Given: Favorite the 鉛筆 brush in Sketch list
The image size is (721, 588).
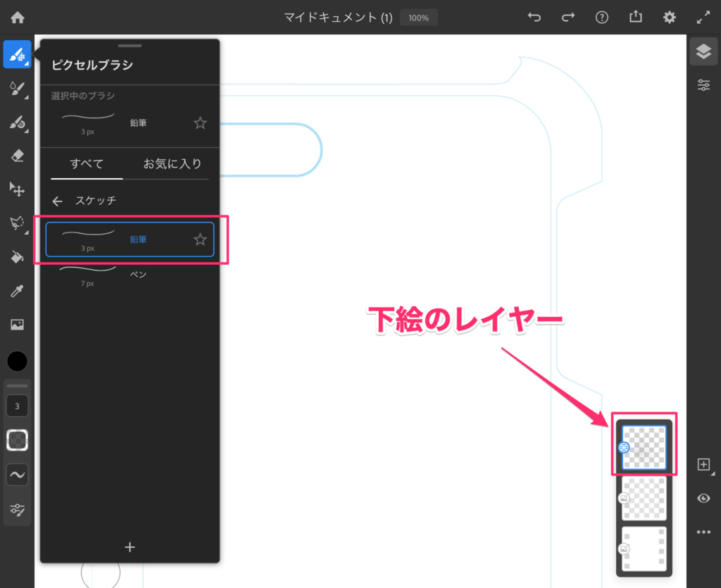Looking at the screenshot, I should (x=200, y=240).
